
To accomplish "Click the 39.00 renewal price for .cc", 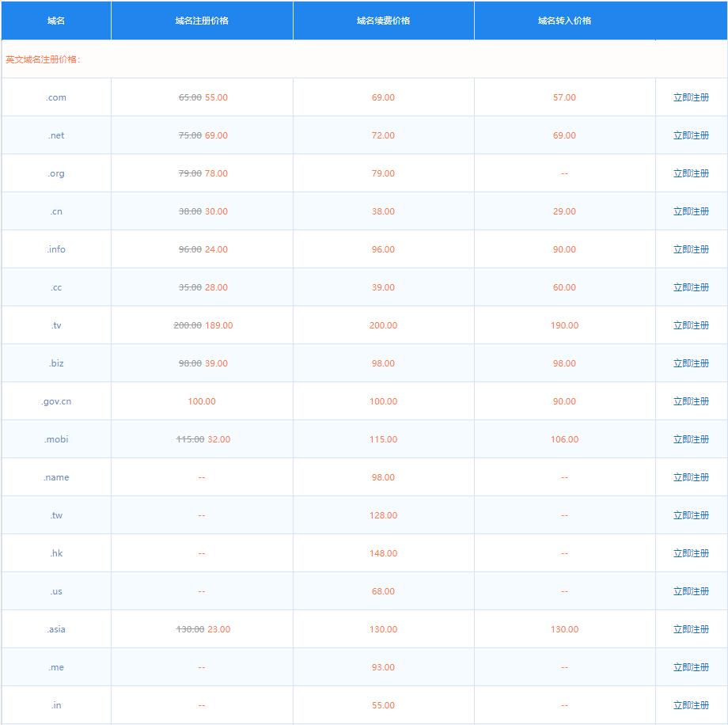I will tap(384, 287).
